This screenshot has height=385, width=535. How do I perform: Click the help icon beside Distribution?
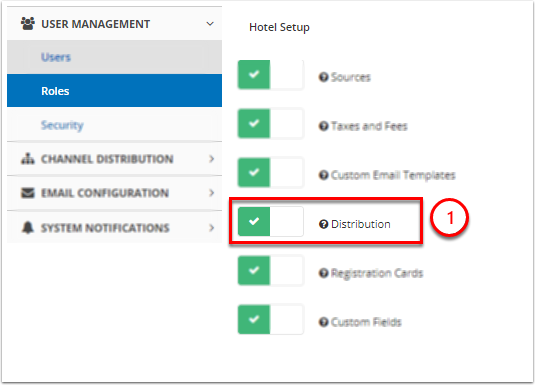click(x=323, y=224)
